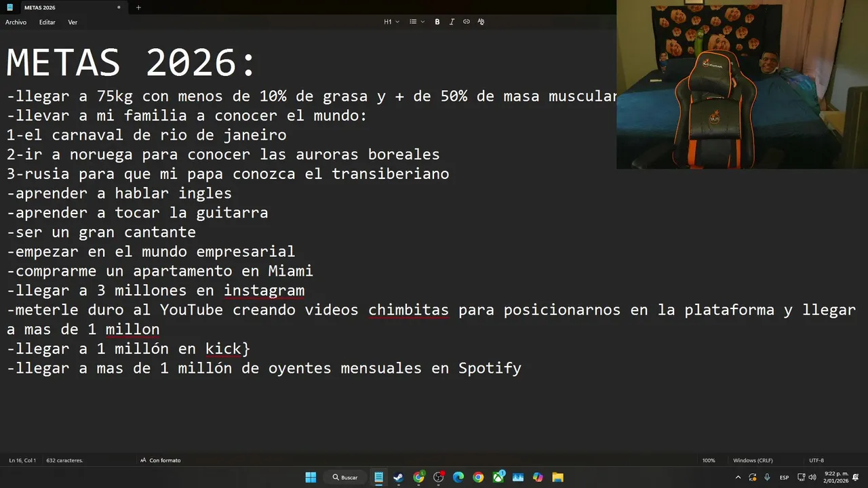
Task: Open the Chrome icon with green badge
Action: (x=418, y=477)
